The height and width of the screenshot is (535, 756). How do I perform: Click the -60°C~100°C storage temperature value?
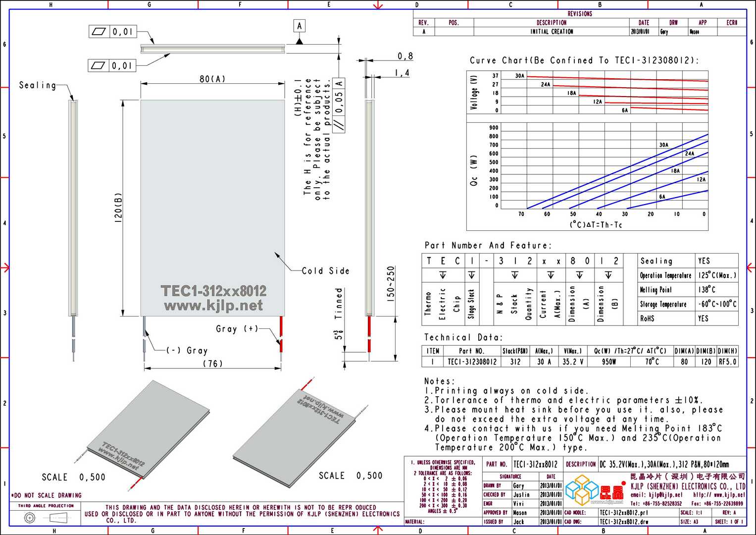(717, 304)
